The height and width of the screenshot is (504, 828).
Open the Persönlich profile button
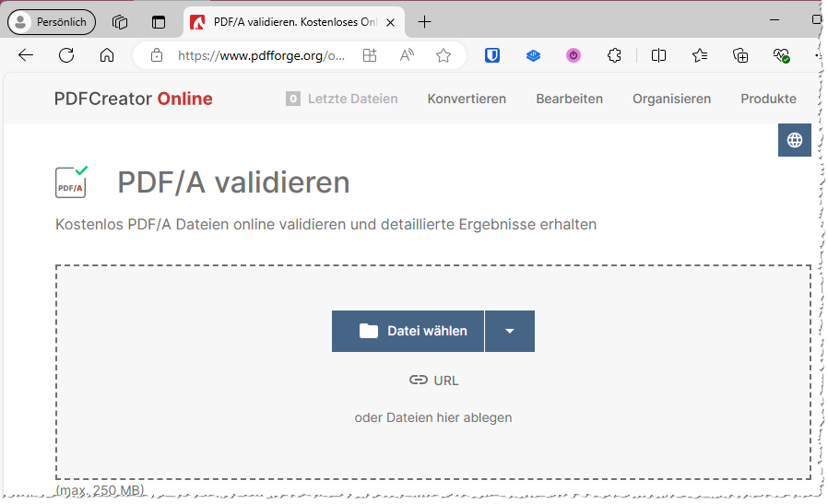click(52, 22)
